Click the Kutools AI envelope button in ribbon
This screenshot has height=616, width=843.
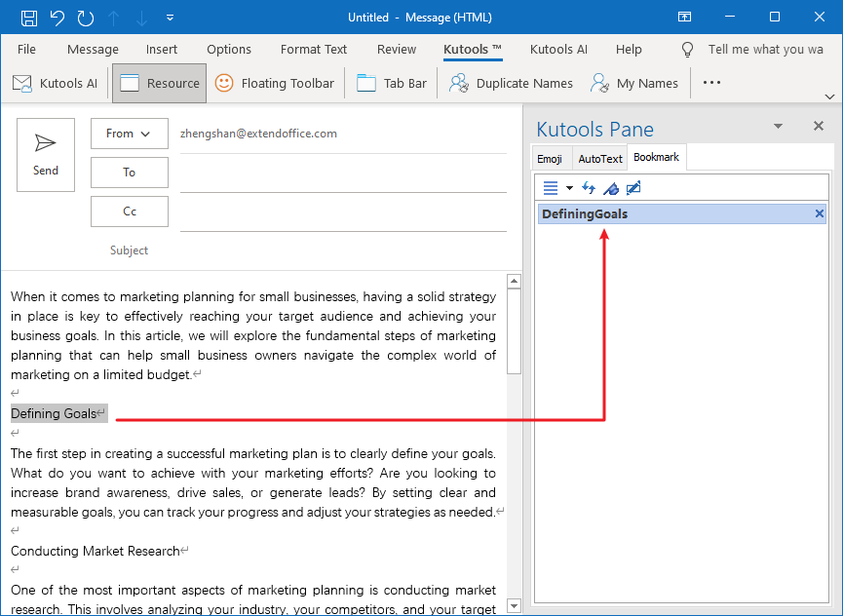[55, 83]
